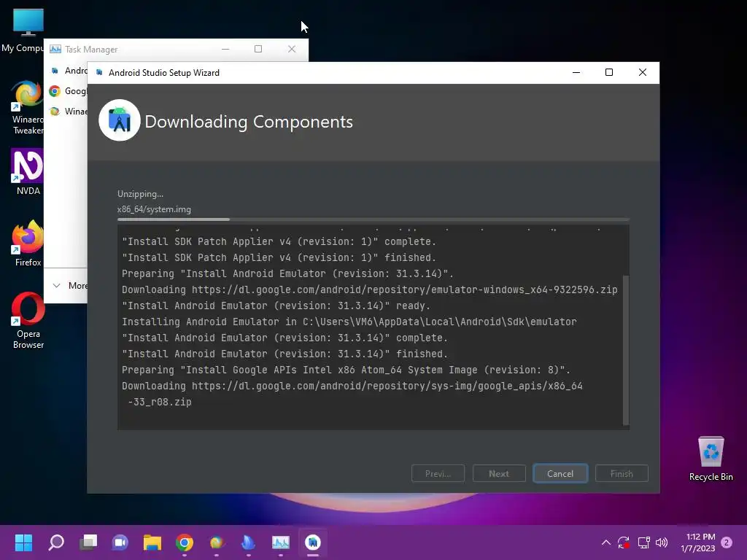Switch to Winaero Tweaker in taskbar
The image size is (747, 560).
(216, 542)
